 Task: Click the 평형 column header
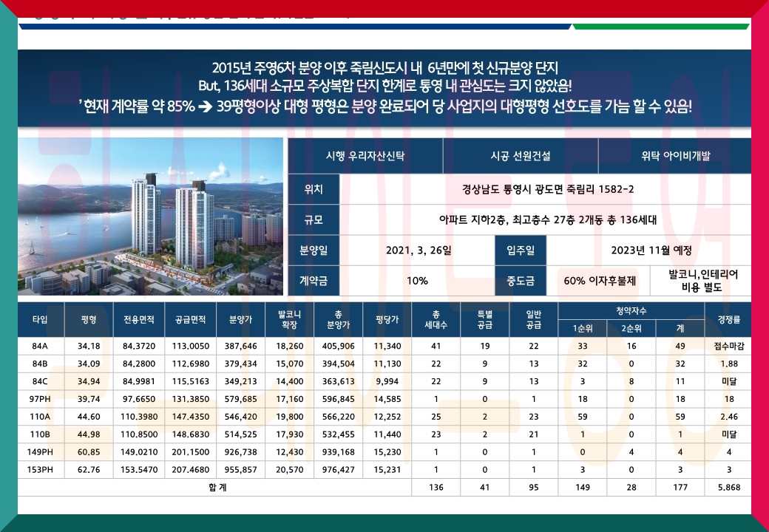(89, 319)
